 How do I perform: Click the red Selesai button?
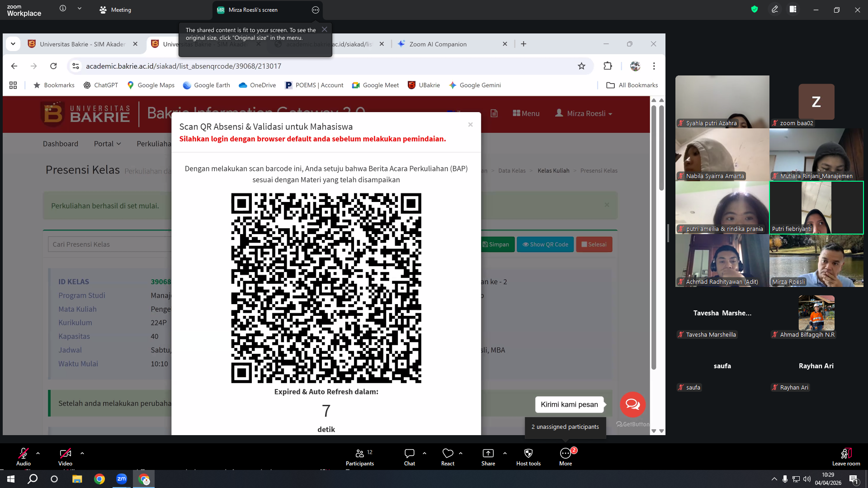(594, 244)
